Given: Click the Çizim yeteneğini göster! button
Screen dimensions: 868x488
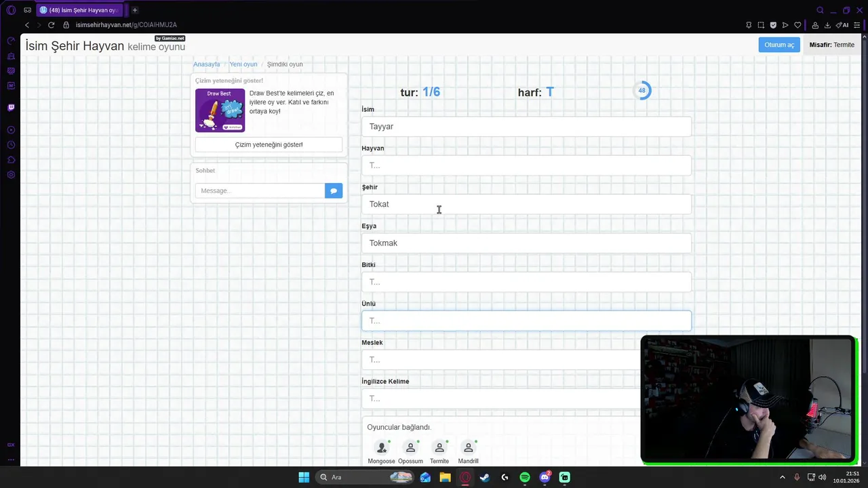Looking at the screenshot, I should coord(269,144).
